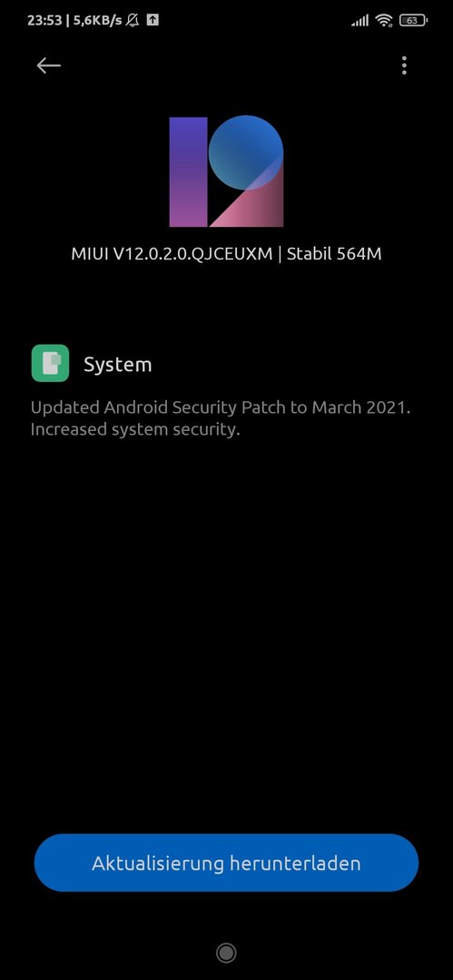Click the Aktualisierung herunterladen button
Image resolution: width=453 pixels, height=980 pixels.
(x=227, y=863)
